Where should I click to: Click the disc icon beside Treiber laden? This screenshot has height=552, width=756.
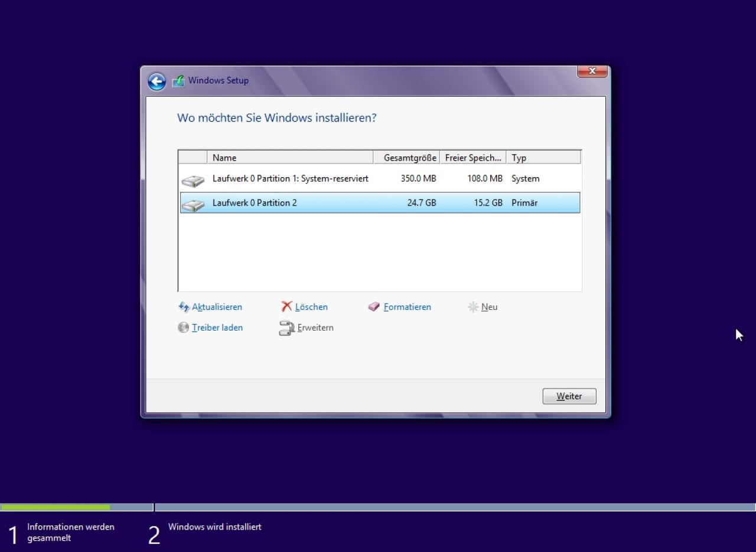point(184,328)
